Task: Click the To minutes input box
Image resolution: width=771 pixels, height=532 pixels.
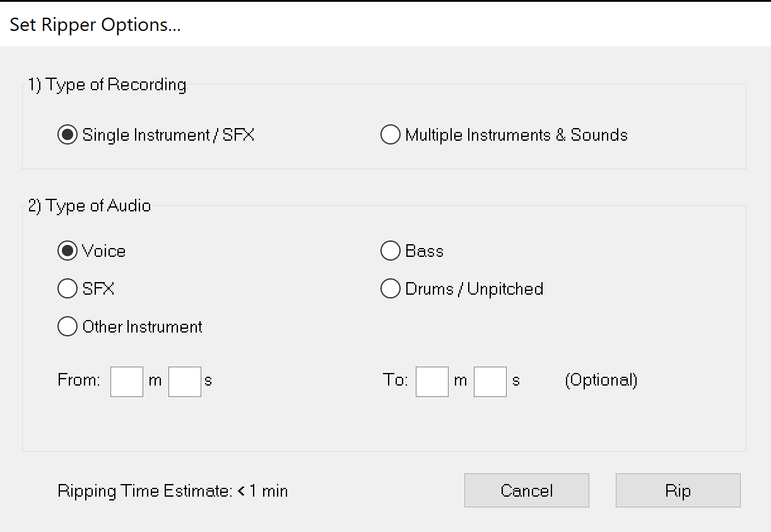Action: point(432,381)
